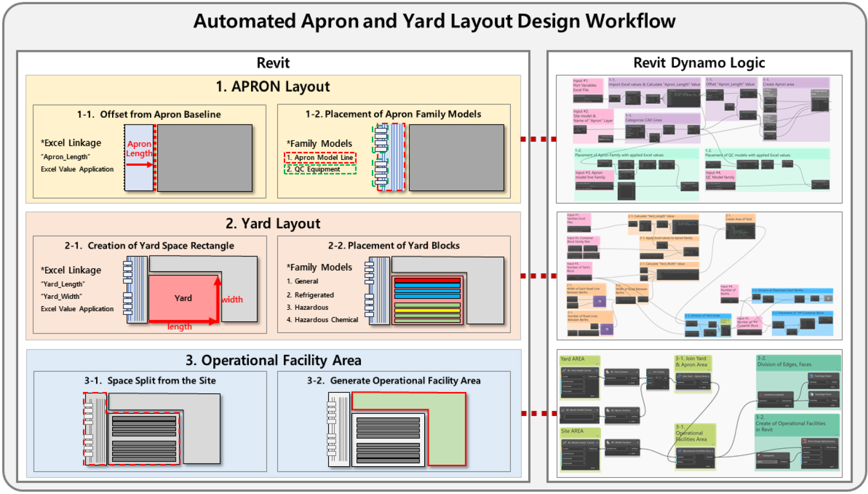The height and width of the screenshot is (494, 868).
Task: Click '3-1. Space Split from the Site' title
Action: click(x=150, y=381)
